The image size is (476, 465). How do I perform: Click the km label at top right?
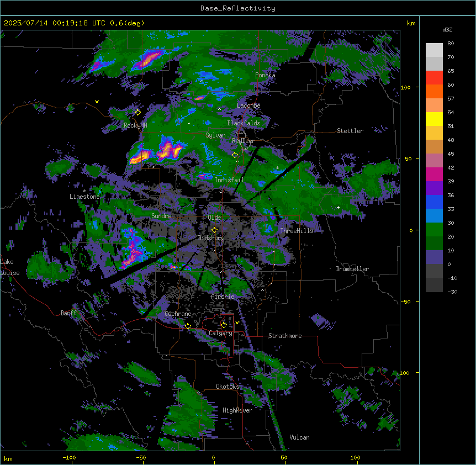pos(411,23)
